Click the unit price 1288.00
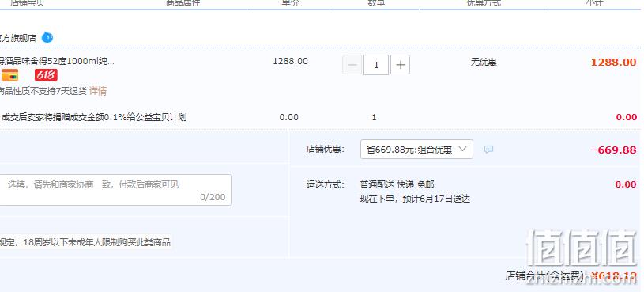The height and width of the screenshot is (292, 644). click(x=290, y=61)
